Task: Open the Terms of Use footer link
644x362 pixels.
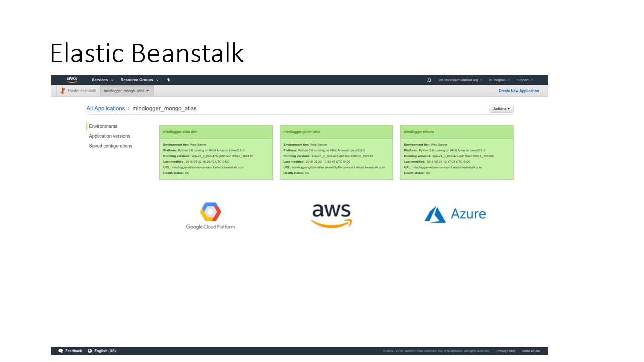Action: (x=531, y=351)
